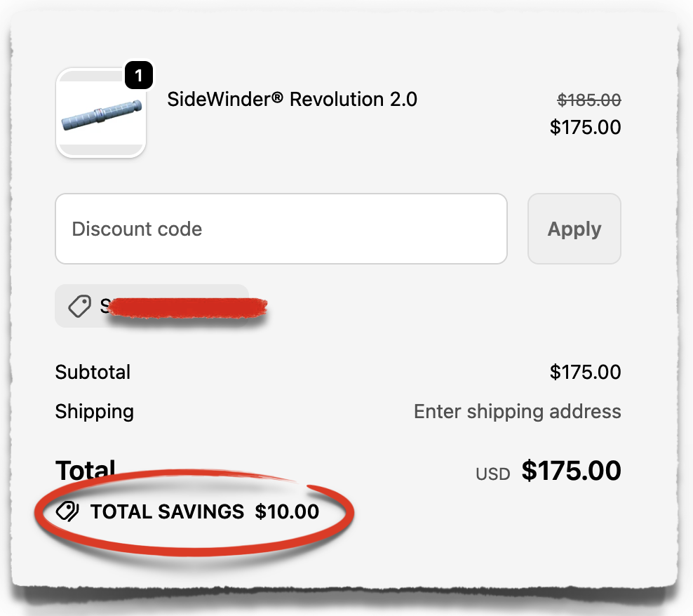
Task: Focus the Discount code input field
Action: [x=281, y=229]
